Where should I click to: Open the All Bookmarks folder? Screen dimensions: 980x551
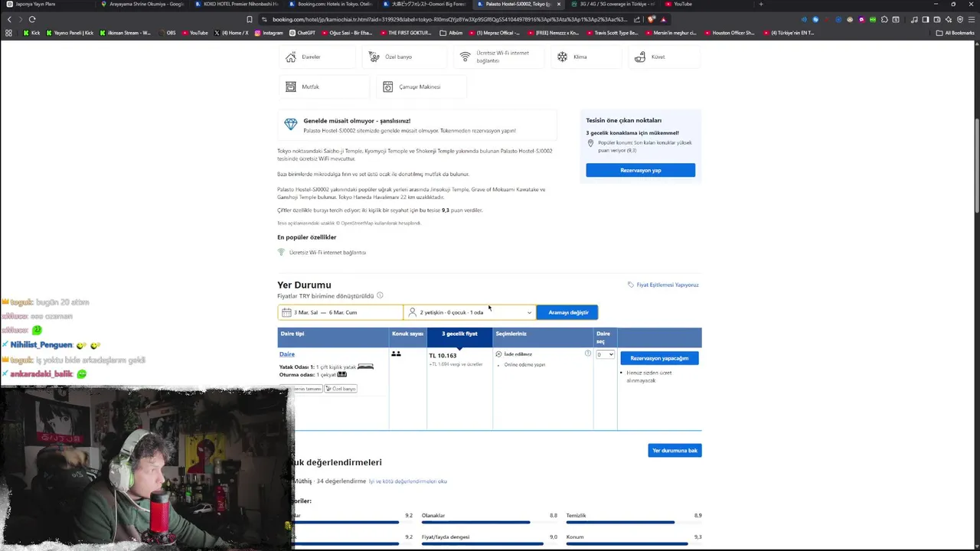tap(955, 33)
